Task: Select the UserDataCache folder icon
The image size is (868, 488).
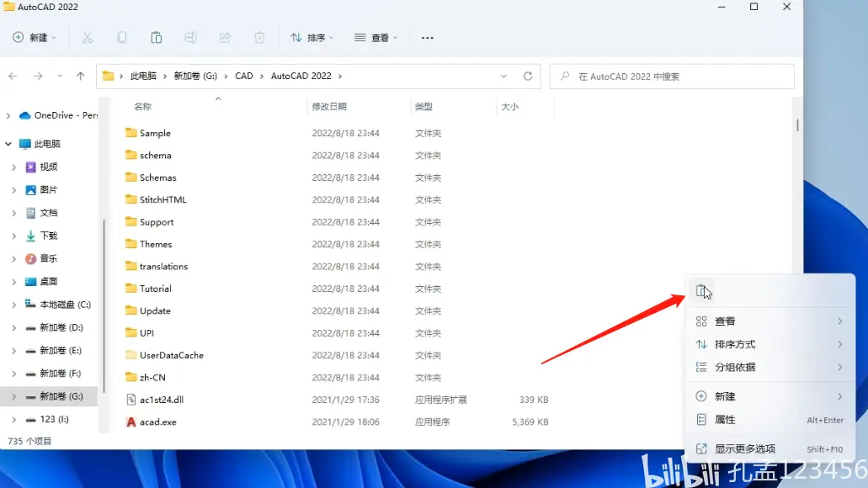Action: coord(131,355)
